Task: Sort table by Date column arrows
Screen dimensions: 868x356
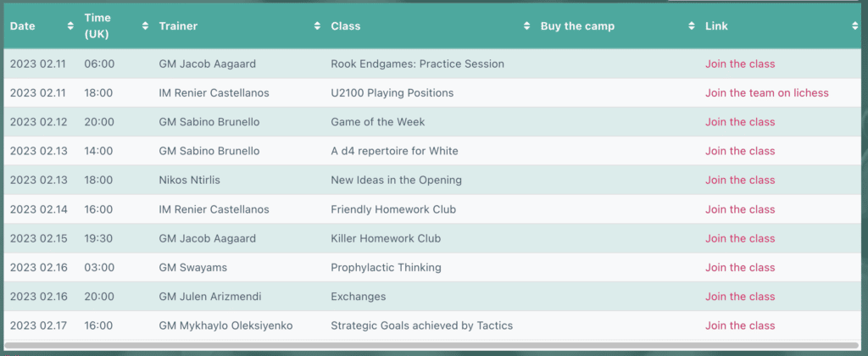Action: (x=70, y=26)
